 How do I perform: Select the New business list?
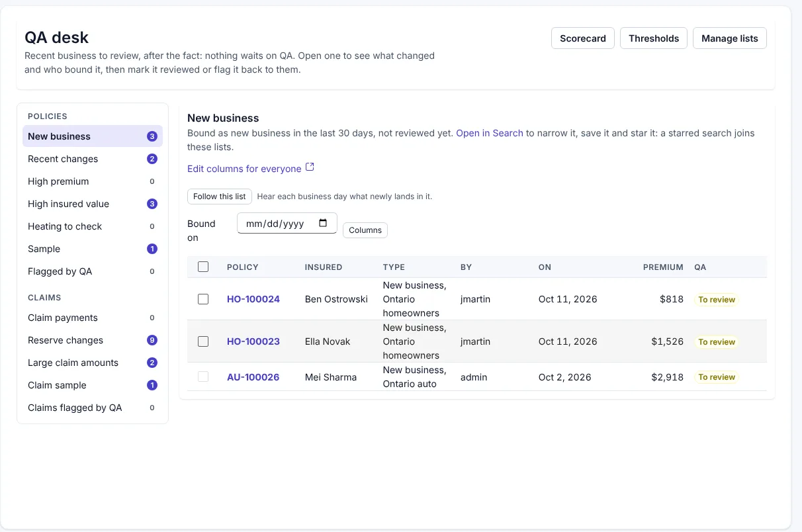93,136
